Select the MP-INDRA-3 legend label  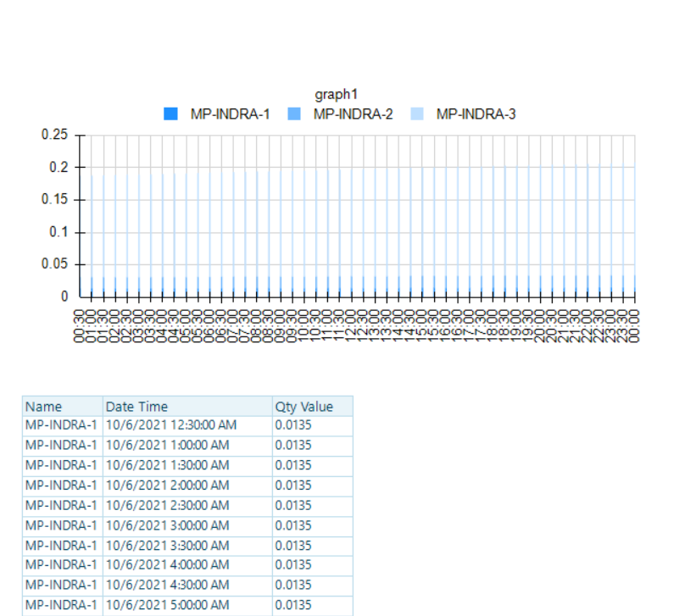[476, 114]
